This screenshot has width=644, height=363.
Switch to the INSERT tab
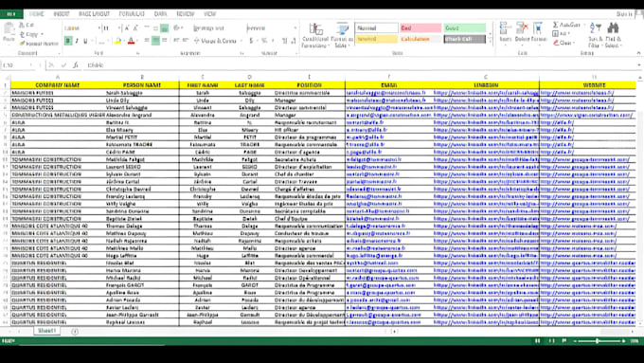pyautogui.click(x=62, y=14)
